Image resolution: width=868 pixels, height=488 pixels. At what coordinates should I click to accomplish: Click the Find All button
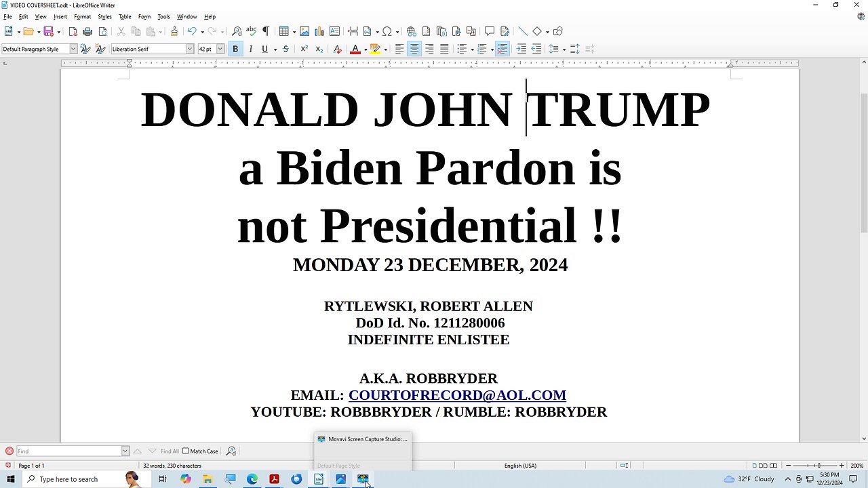tap(170, 451)
